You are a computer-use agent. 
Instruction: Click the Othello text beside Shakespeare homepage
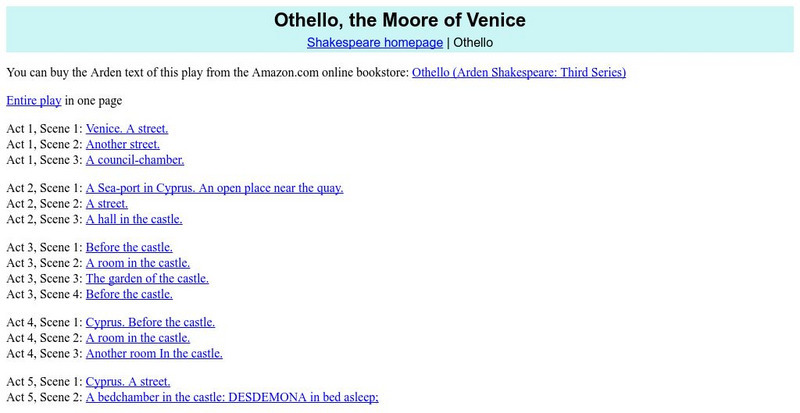(x=469, y=43)
